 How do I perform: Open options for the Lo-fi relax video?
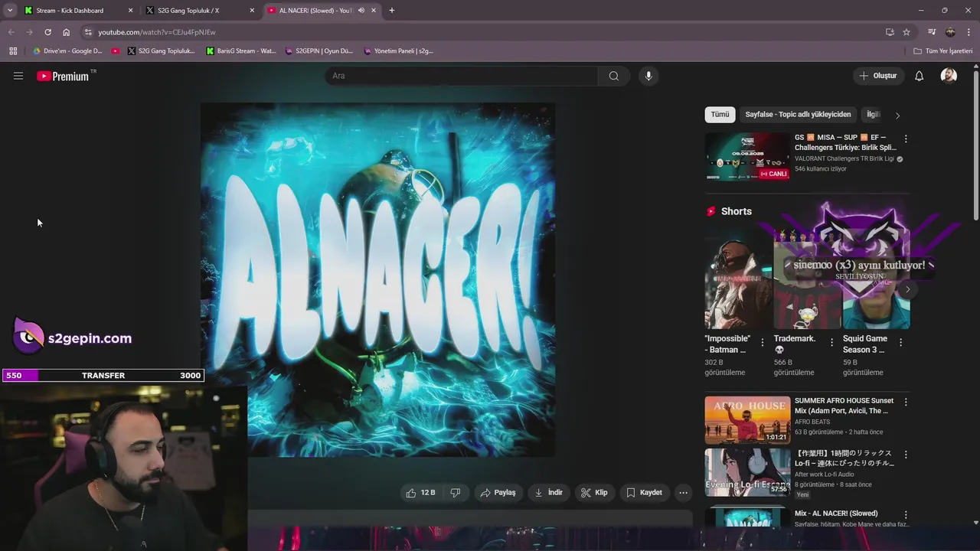[x=906, y=455]
